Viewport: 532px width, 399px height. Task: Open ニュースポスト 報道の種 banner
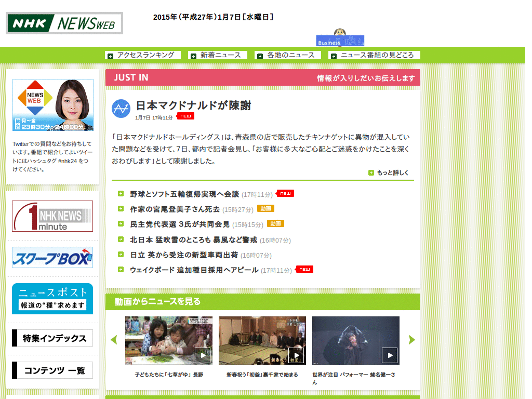click(52, 299)
